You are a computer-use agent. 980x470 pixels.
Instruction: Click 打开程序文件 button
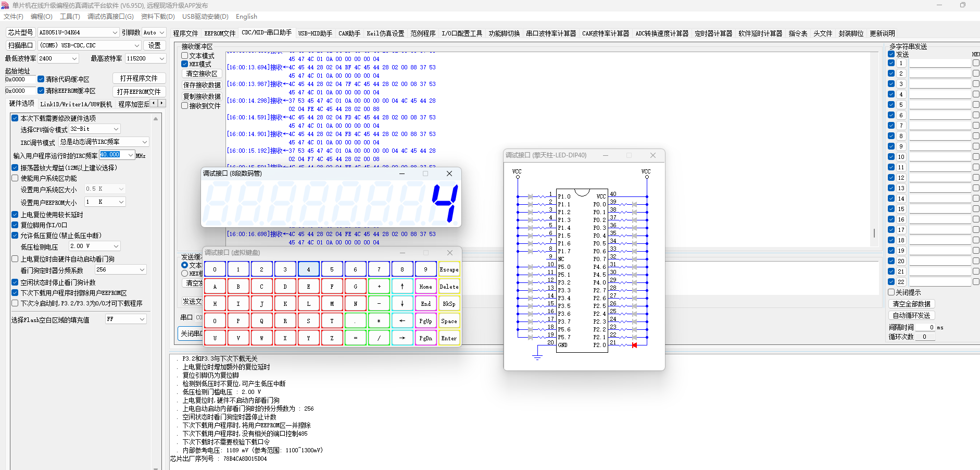tap(139, 78)
